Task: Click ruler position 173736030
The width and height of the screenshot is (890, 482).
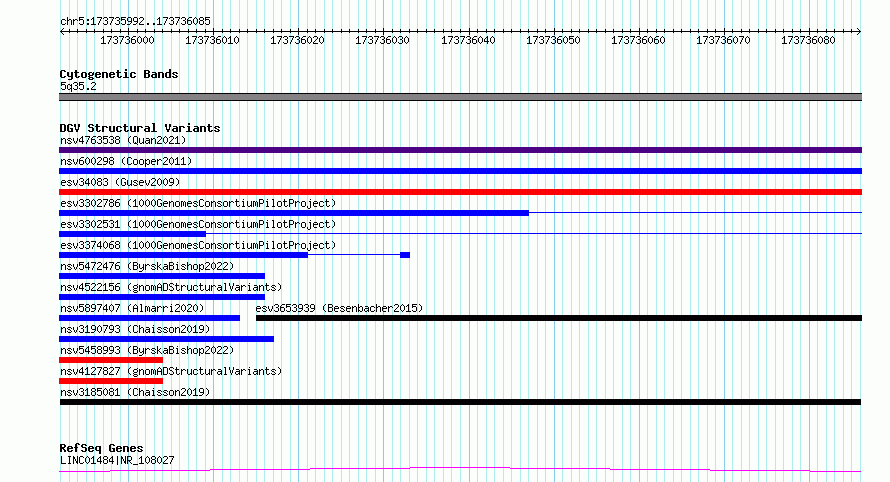Action: 383,40
